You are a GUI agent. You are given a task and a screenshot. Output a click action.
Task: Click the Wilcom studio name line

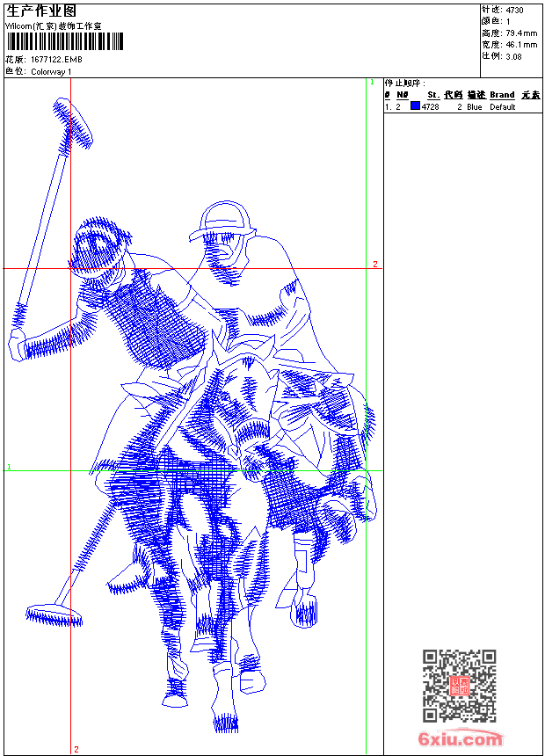54,26
